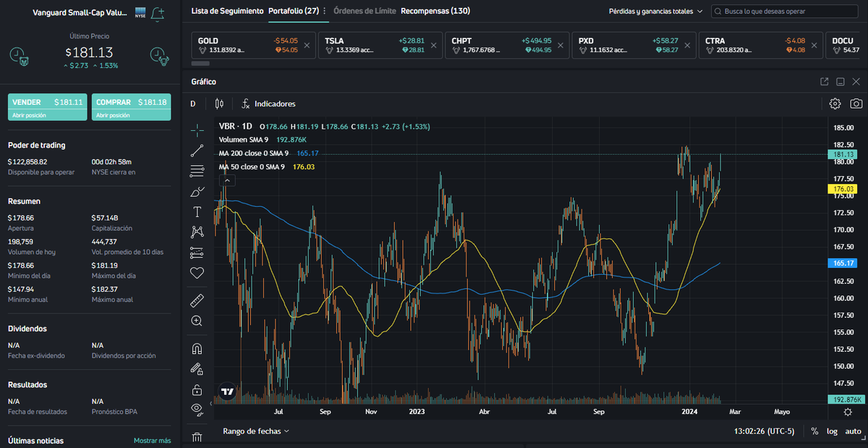This screenshot has height=448, width=868.
Task: Open candlestick chart style selector
Action: pos(220,103)
